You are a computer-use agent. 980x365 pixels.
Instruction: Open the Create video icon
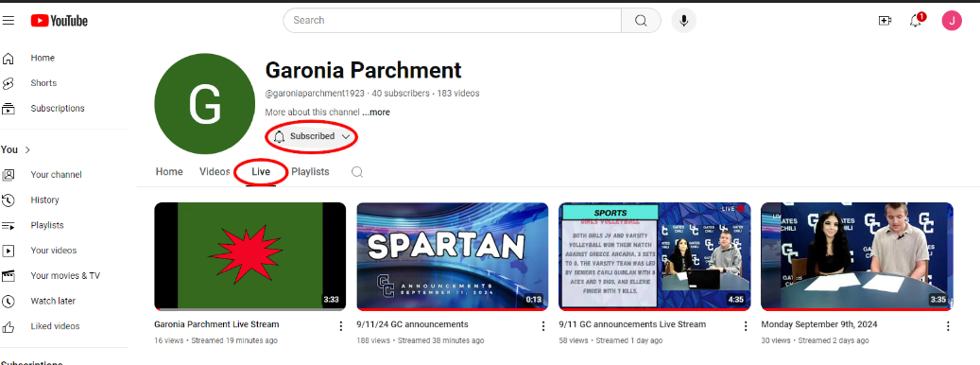coord(885,21)
